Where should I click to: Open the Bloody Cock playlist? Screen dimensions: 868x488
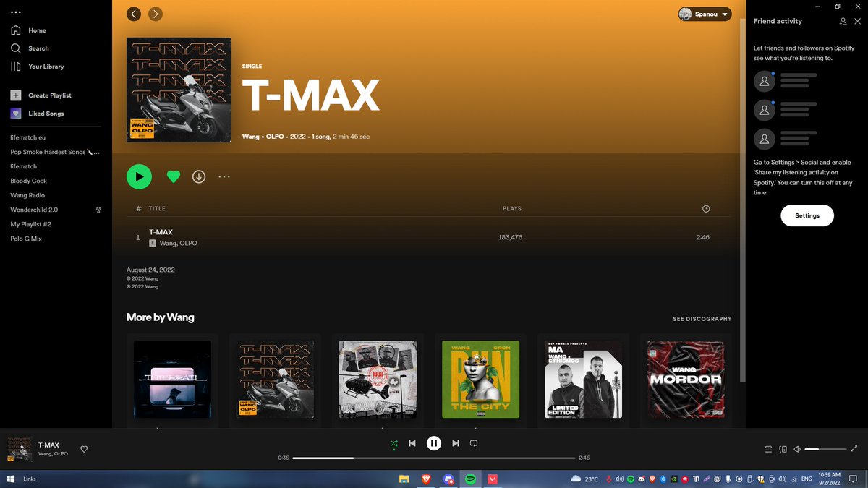coord(28,181)
